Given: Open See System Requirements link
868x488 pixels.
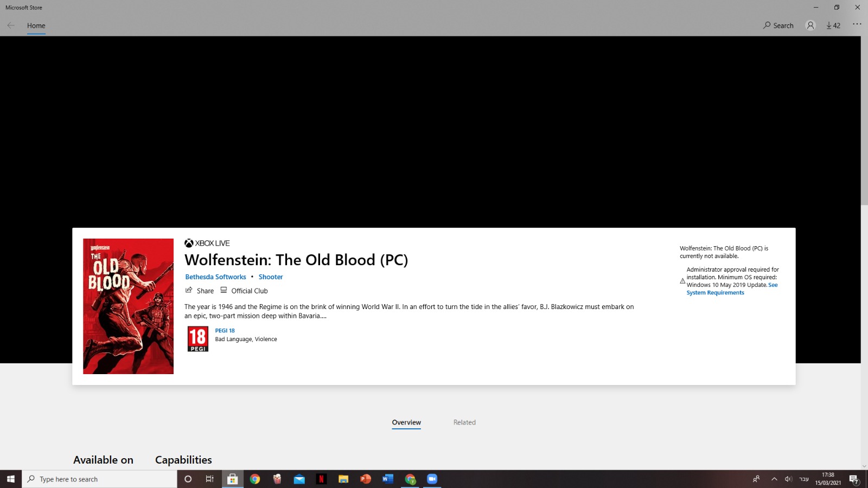Looking at the screenshot, I should [x=732, y=288].
